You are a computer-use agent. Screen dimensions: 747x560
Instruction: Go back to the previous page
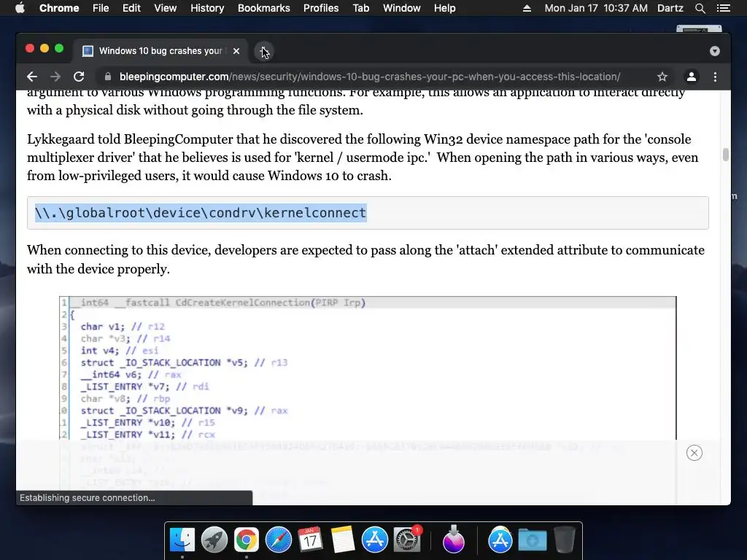click(x=32, y=77)
